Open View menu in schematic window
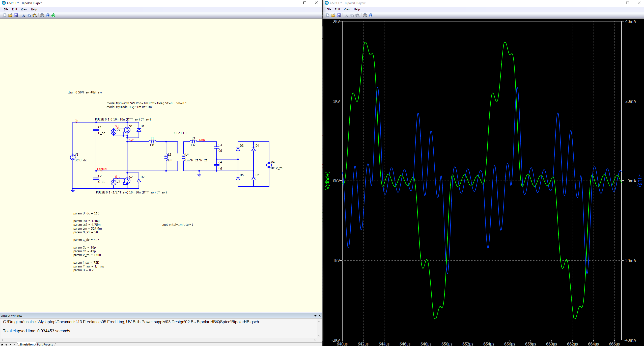This screenshot has height=346, width=644. [24, 9]
